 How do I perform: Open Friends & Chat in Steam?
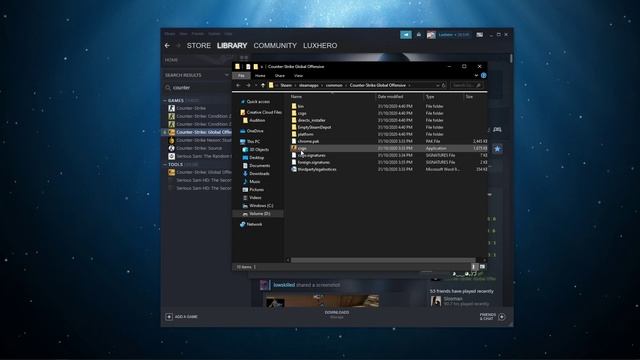click(493, 317)
